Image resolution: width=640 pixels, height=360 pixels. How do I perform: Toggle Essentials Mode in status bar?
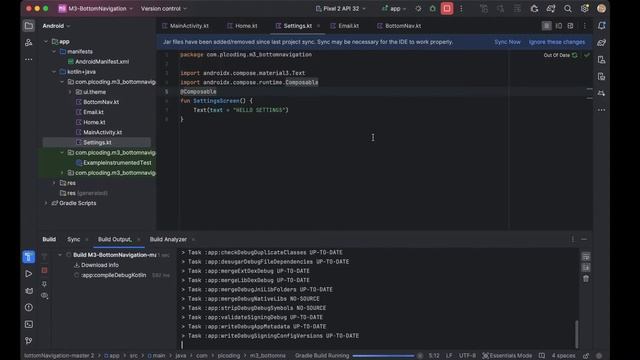507,356
